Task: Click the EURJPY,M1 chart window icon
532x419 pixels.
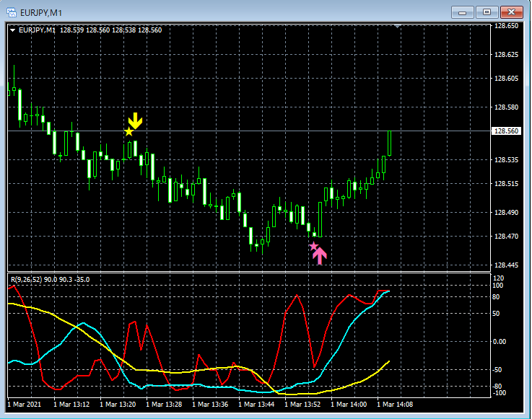Action: coord(12,12)
